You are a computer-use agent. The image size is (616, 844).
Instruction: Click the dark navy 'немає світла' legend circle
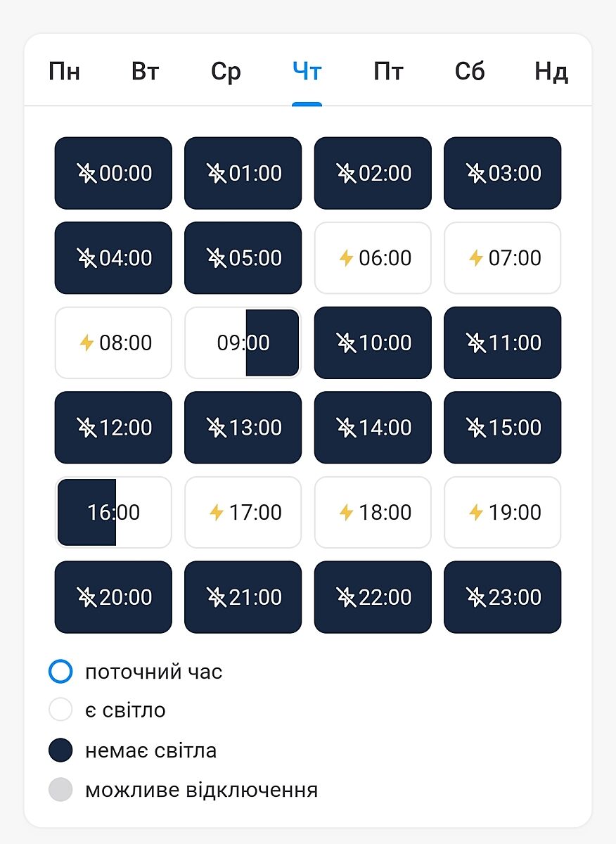pos(60,750)
